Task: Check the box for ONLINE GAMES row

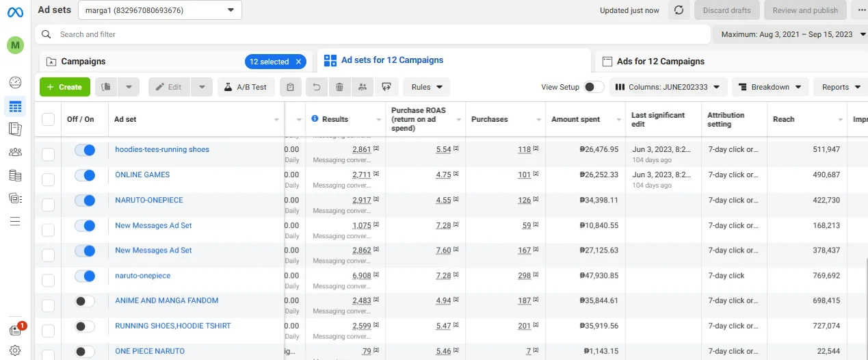Action: pos(48,180)
